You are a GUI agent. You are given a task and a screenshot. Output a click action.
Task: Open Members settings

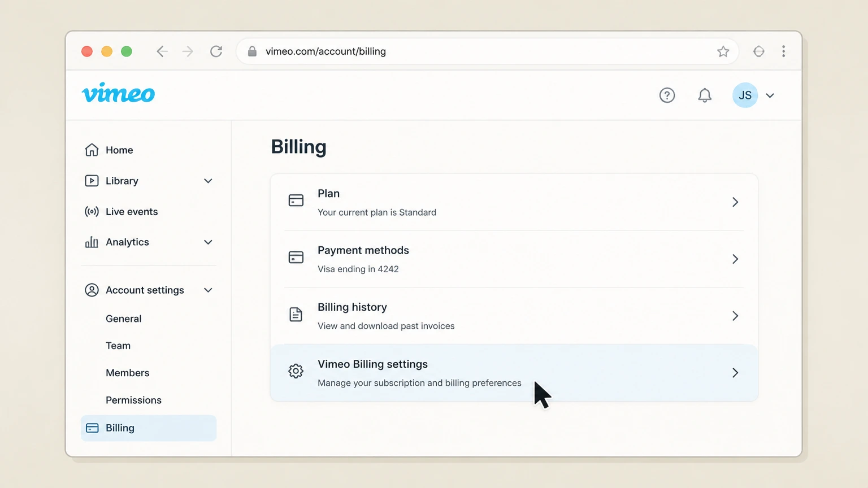tap(128, 373)
